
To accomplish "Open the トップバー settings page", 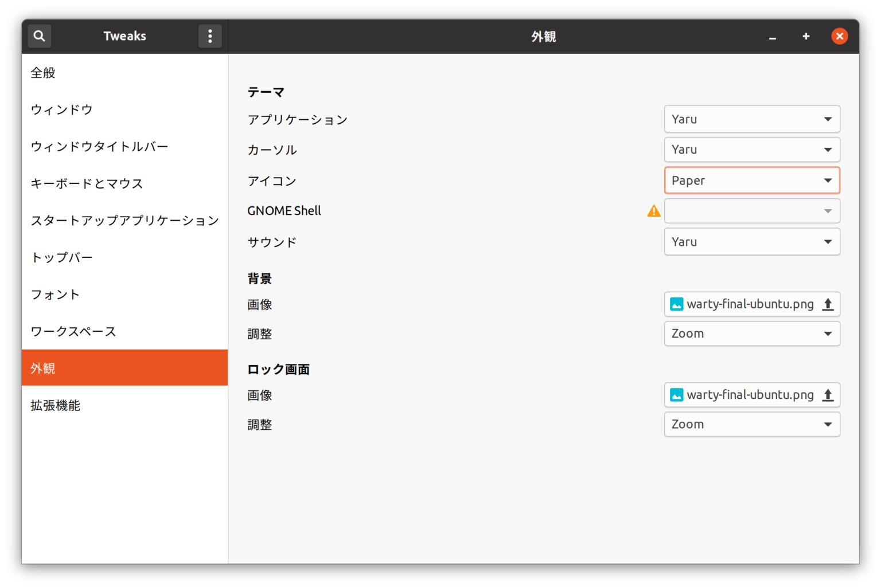I will (62, 257).
